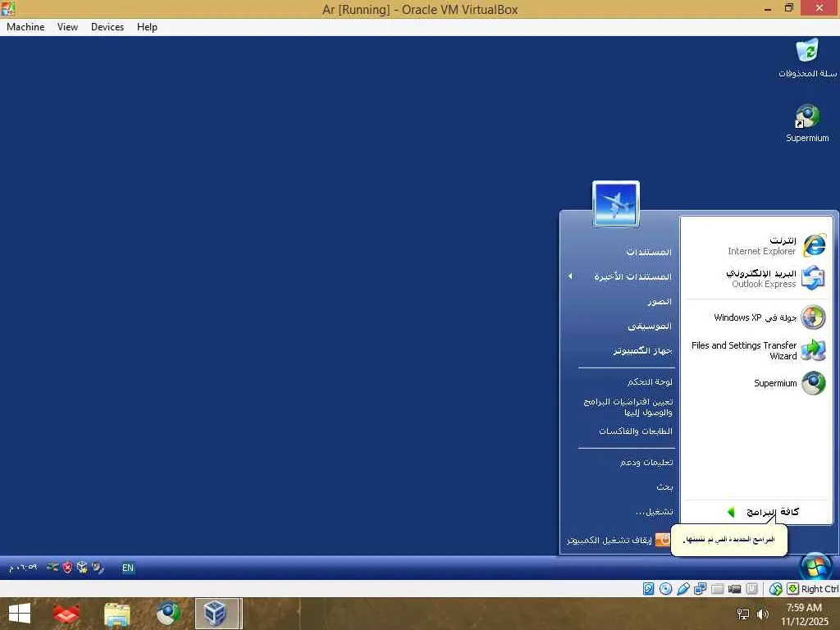This screenshot has height=630, width=840.
Task: Click the VirtualBox optical disc status icon
Action: coord(665,589)
